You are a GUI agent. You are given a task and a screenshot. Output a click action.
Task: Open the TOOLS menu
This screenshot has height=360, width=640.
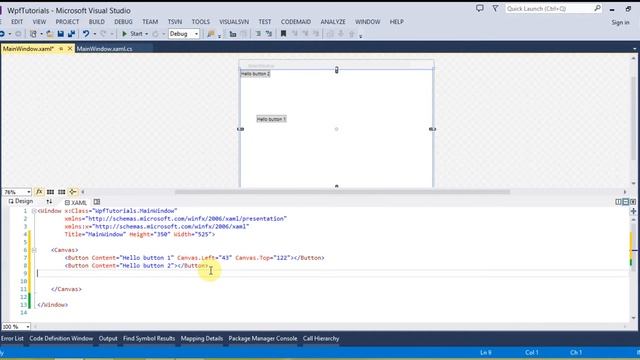200,22
